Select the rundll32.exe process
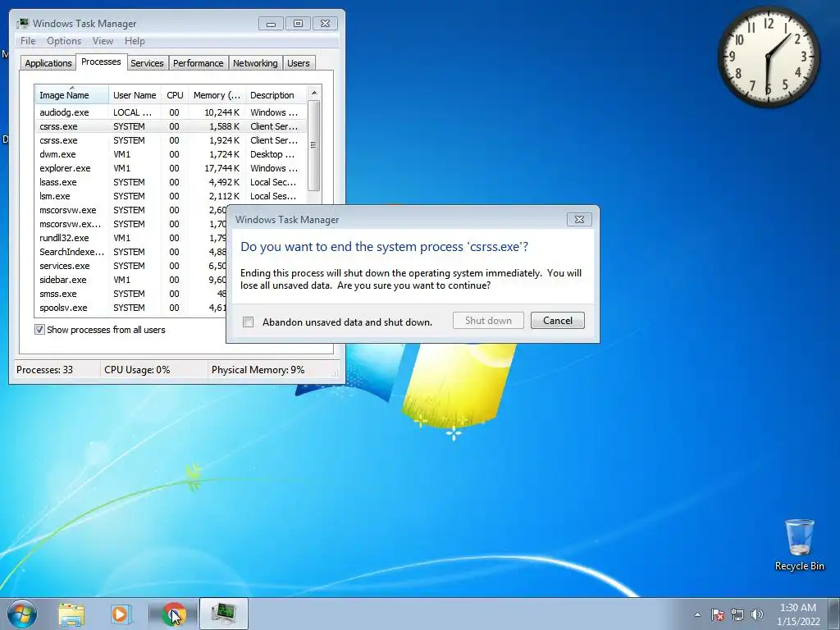This screenshot has width=840, height=630. 130,238
